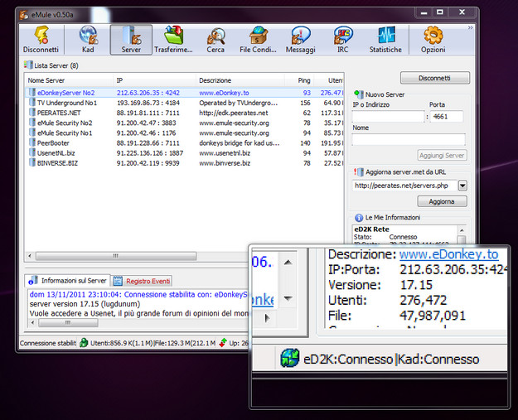Click the UsenetNL.biz server icon

click(x=32, y=152)
